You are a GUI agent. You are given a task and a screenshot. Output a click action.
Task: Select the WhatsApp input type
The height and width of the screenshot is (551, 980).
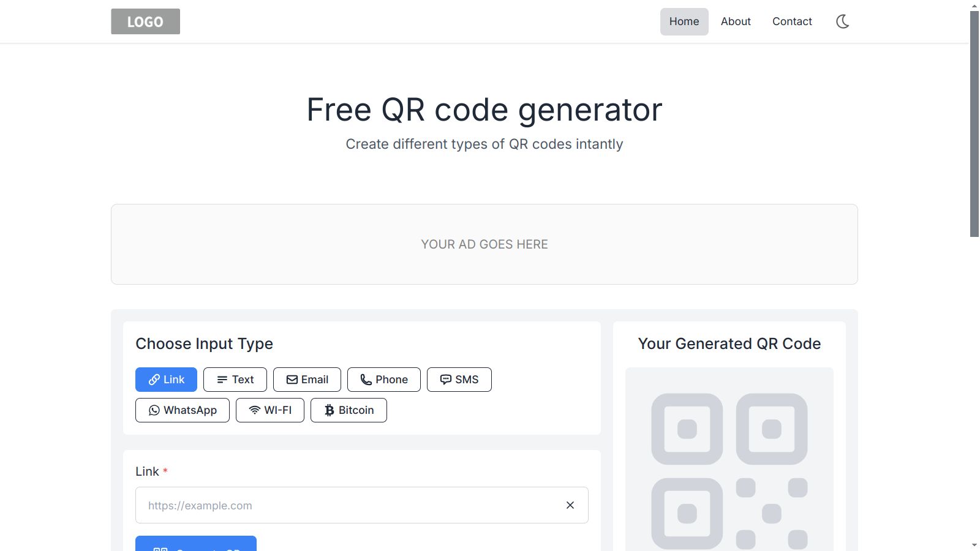click(x=183, y=410)
